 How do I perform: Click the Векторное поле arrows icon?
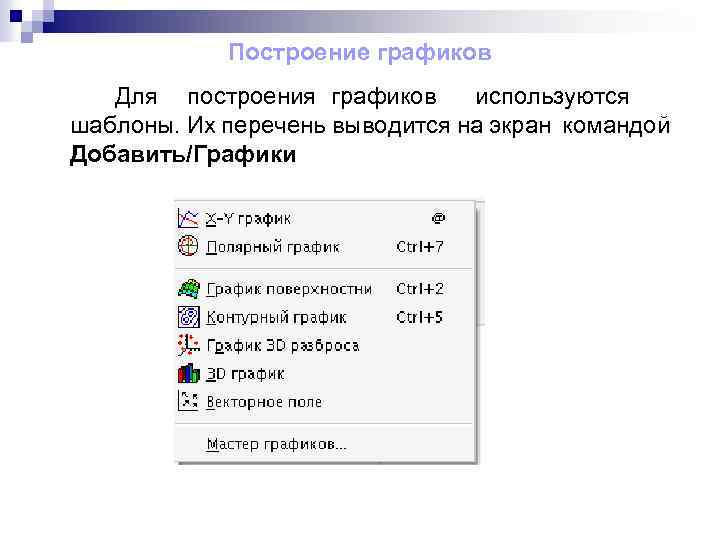click(x=188, y=401)
